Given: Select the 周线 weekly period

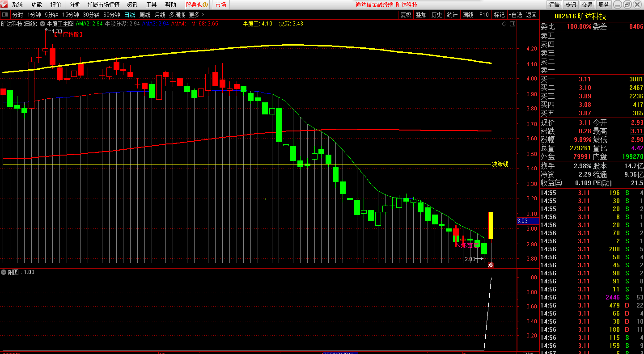Looking at the screenshot, I should point(145,15).
